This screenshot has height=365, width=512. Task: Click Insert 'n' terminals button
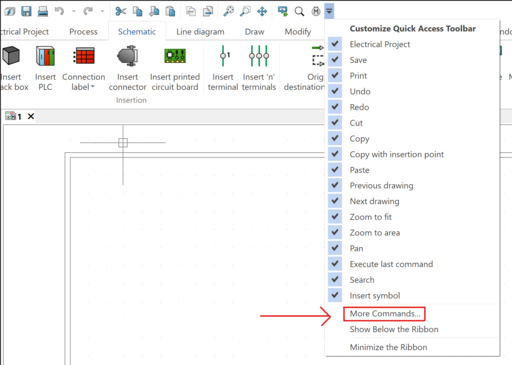259,68
